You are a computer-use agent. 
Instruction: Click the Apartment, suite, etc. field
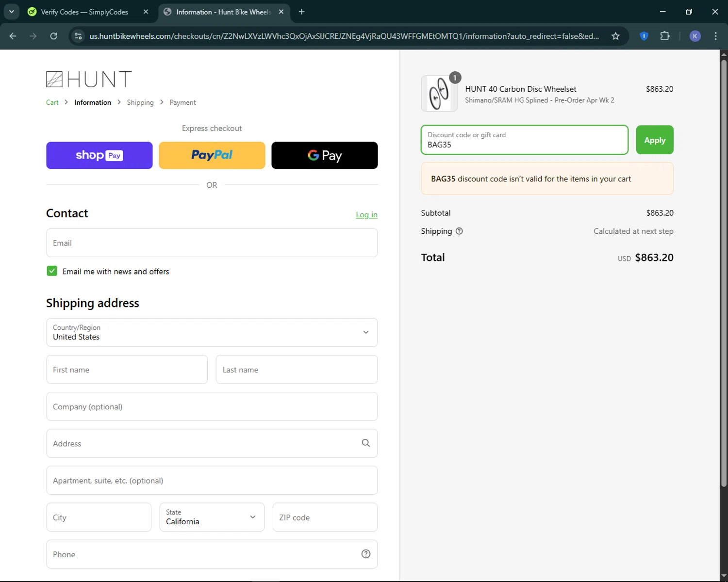click(x=212, y=480)
